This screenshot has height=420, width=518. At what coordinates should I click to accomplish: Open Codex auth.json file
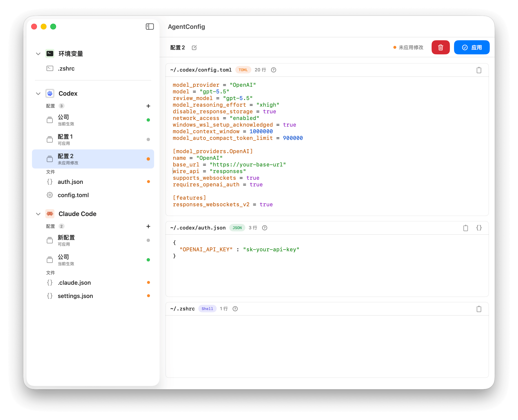click(93, 182)
